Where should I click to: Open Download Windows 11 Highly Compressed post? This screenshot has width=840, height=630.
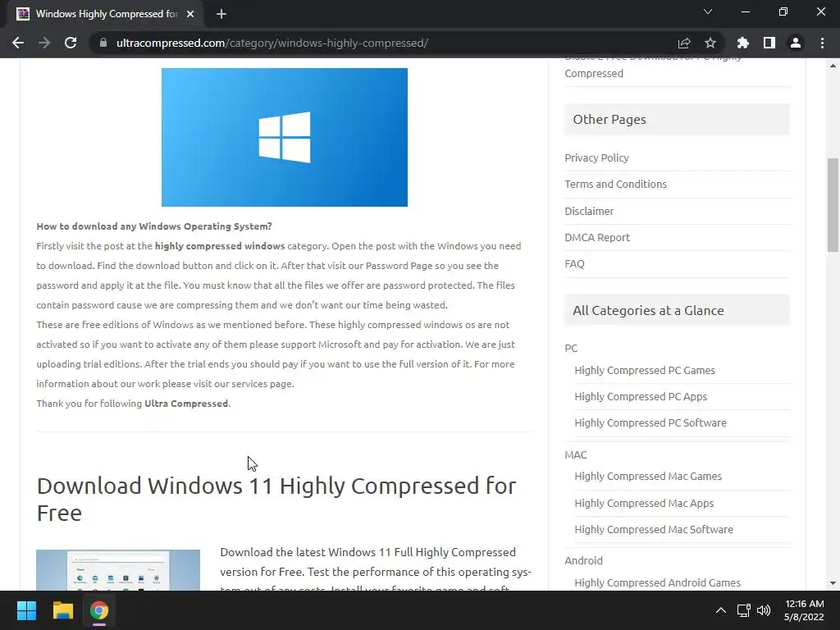276,500
